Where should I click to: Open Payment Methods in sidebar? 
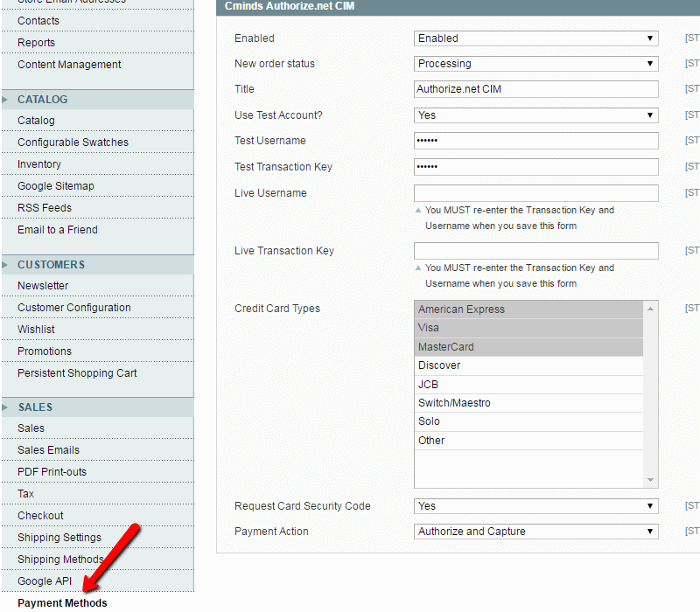(62, 603)
